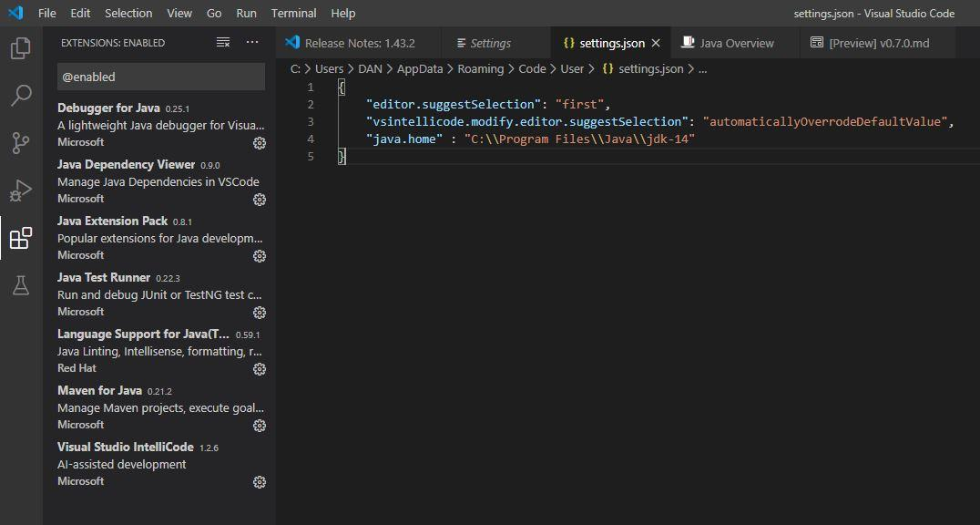
Task: Open the Search view in activity bar
Action: [x=21, y=96]
